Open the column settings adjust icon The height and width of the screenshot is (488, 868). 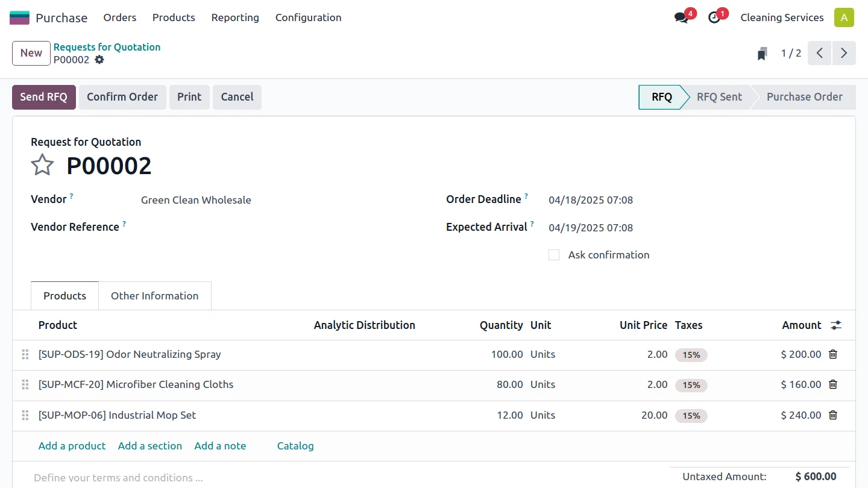point(835,325)
